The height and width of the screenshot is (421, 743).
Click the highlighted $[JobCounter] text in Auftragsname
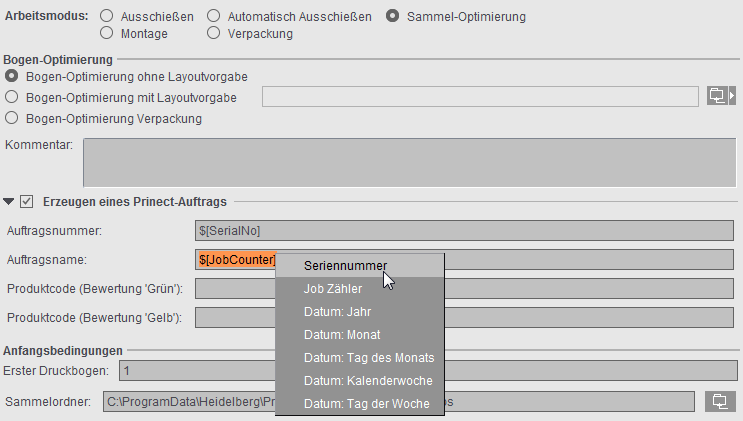click(237, 260)
